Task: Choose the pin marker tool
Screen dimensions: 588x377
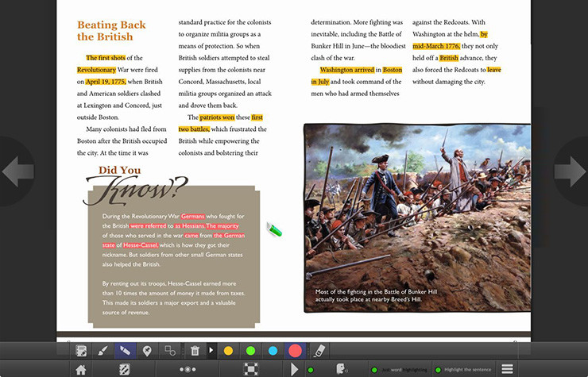Action: coord(147,351)
